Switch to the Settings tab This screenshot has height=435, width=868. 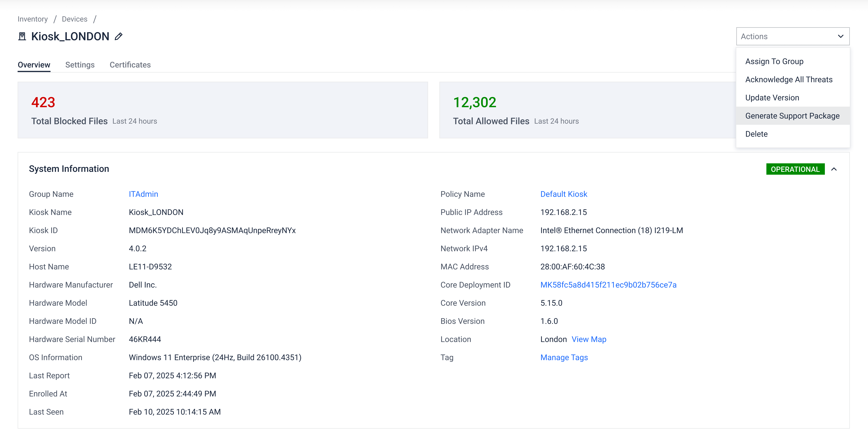[80, 65]
